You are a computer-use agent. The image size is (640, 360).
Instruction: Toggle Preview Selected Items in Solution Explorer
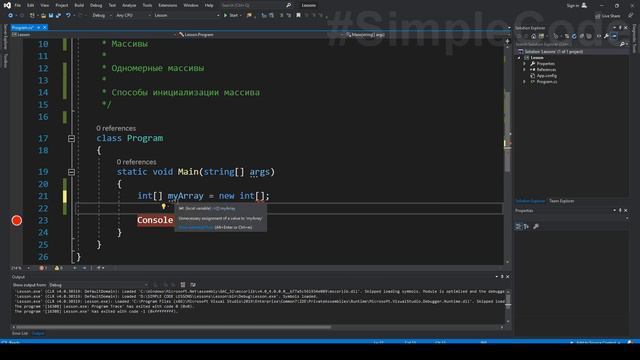[614, 36]
